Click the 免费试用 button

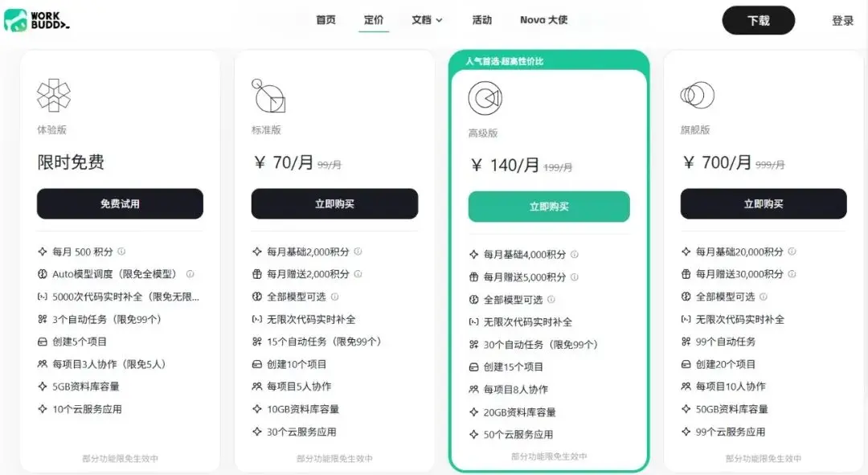(x=120, y=203)
